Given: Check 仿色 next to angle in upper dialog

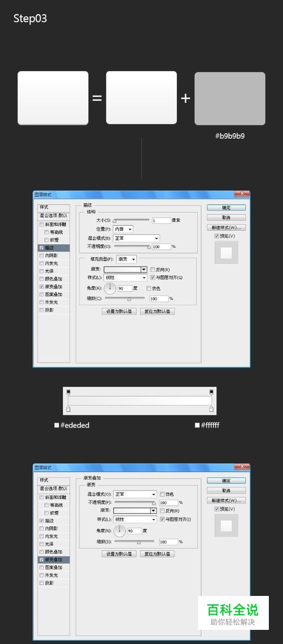Looking at the screenshot, I should click(x=148, y=288).
